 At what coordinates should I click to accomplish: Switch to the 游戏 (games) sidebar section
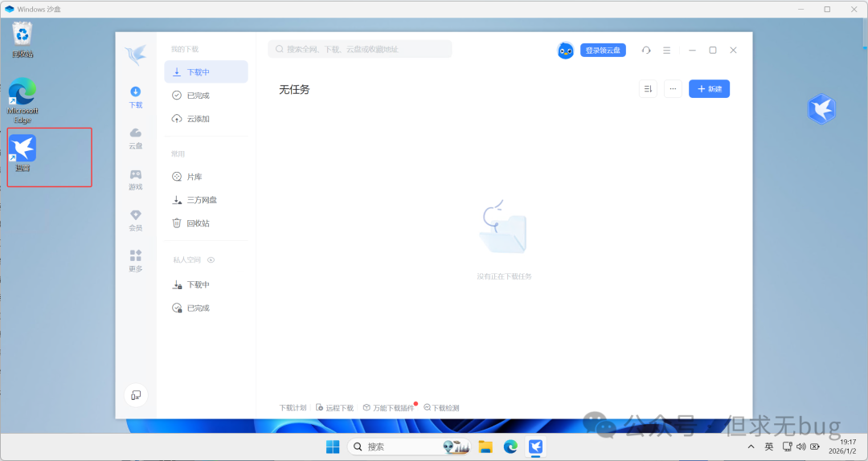135,178
